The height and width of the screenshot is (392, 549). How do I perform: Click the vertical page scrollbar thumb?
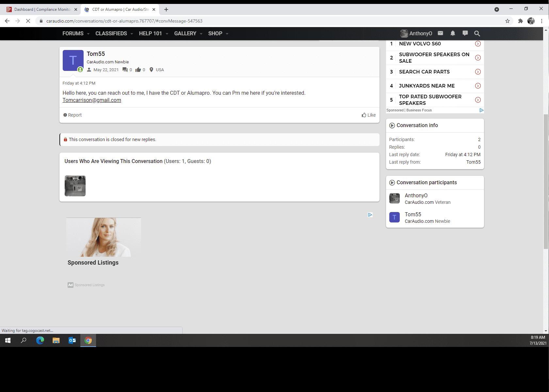pos(546,181)
